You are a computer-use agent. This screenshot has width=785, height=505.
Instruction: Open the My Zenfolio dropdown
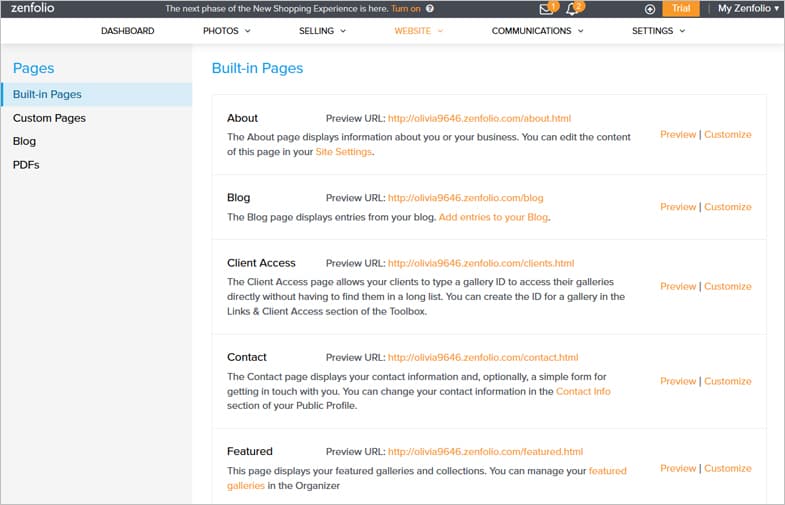[x=748, y=9]
